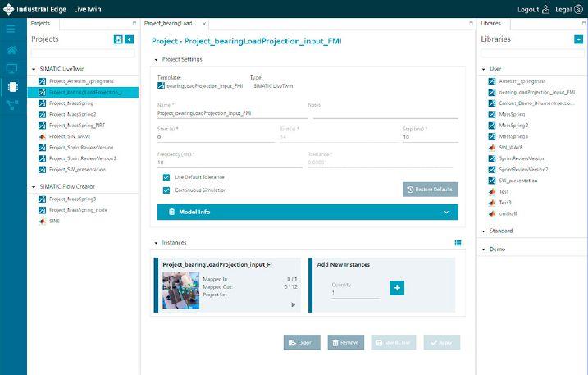Click the Frequency (ms) input field
Viewport: 588px width, 375px height.
pos(230,162)
